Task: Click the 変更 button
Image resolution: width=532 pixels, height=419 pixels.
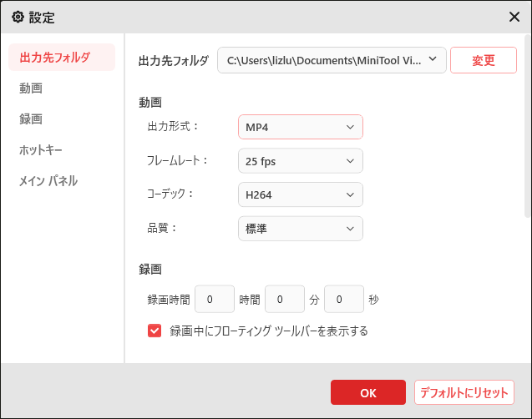Action: pyautogui.click(x=484, y=60)
